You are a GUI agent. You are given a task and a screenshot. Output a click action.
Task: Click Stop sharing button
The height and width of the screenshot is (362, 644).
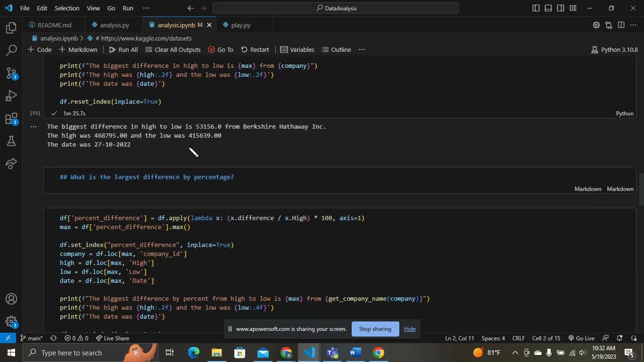(x=375, y=329)
